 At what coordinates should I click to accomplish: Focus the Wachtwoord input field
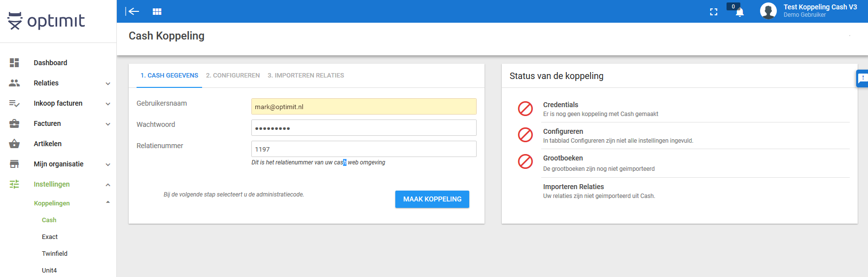click(x=364, y=127)
